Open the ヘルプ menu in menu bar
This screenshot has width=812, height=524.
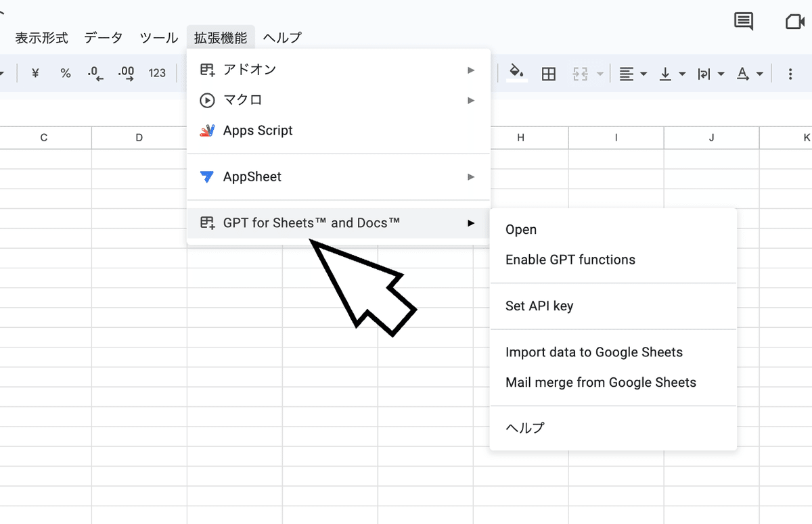coord(281,38)
